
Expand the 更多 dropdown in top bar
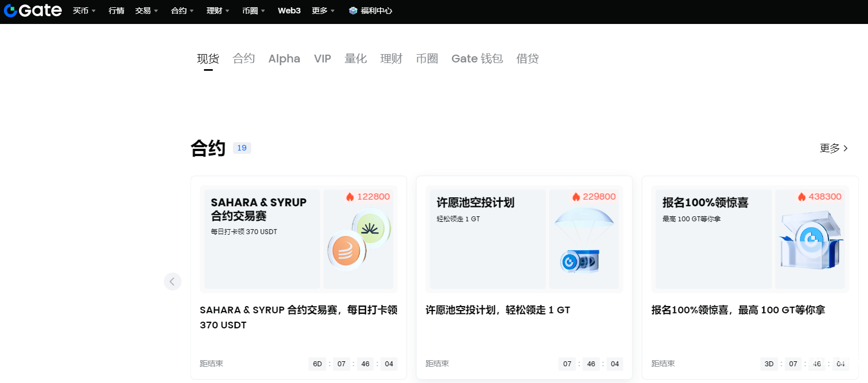pyautogui.click(x=323, y=11)
